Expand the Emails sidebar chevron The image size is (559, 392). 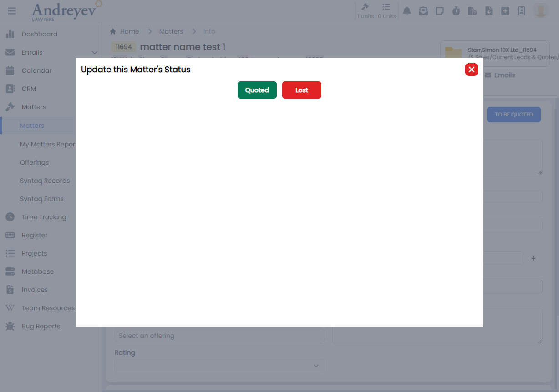click(95, 52)
